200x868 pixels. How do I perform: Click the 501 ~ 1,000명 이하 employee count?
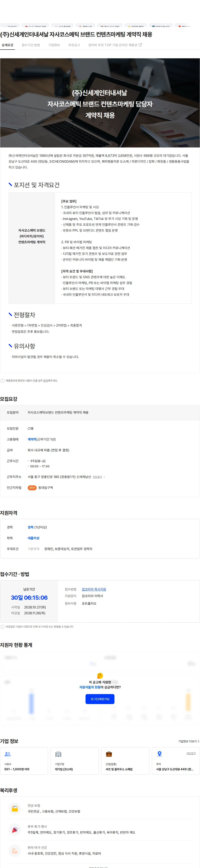coord(17,769)
